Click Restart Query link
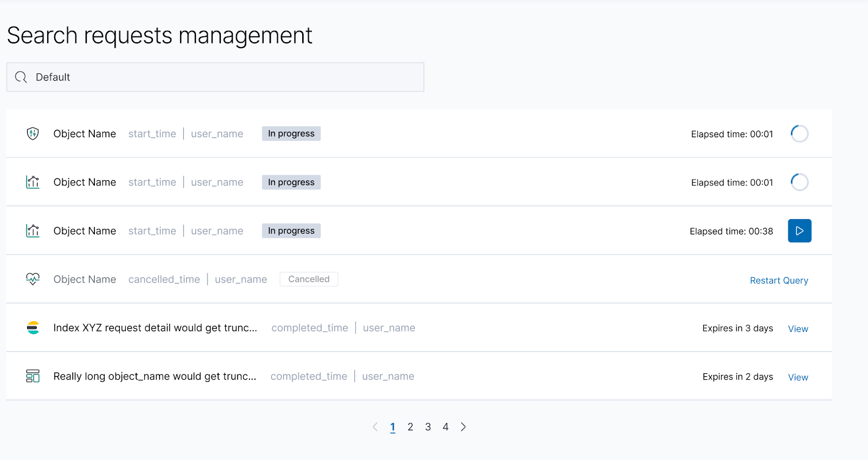868x460 pixels. [779, 280]
